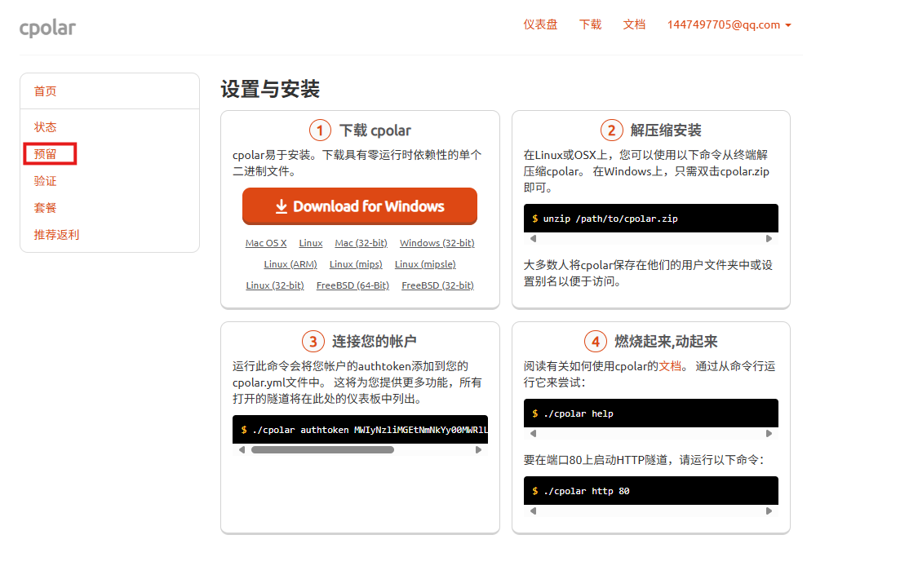The width and height of the screenshot is (909, 588).
Task: Open 预留 in the sidebar
Action: coord(45,154)
